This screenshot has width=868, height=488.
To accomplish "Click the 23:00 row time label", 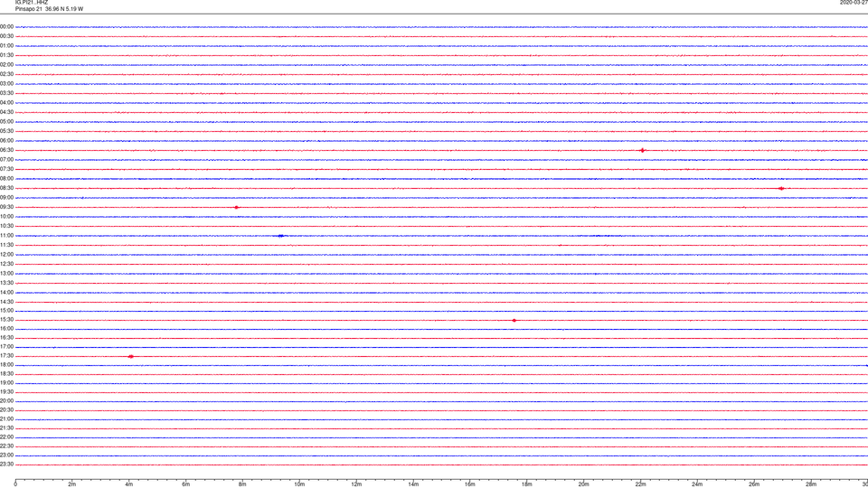I will tap(6, 455).
